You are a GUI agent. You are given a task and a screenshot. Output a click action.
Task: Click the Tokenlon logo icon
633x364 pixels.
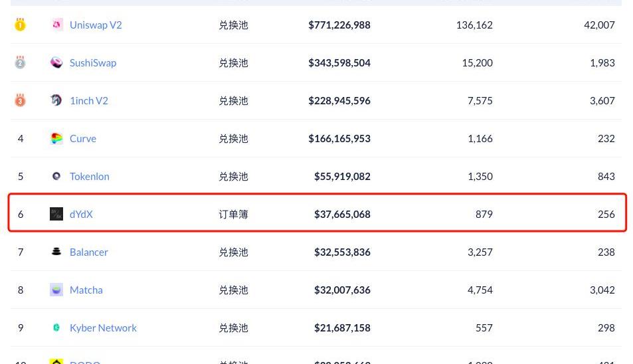(56, 176)
